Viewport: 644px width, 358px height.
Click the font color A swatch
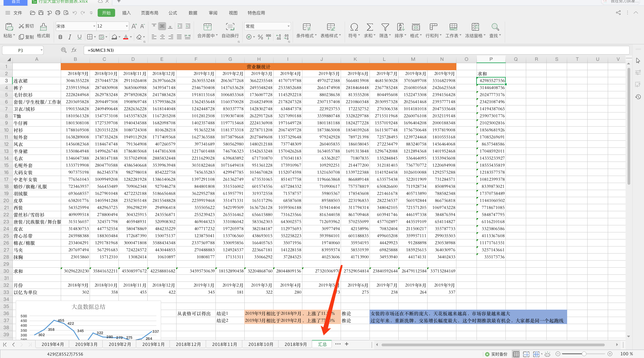[126, 37]
